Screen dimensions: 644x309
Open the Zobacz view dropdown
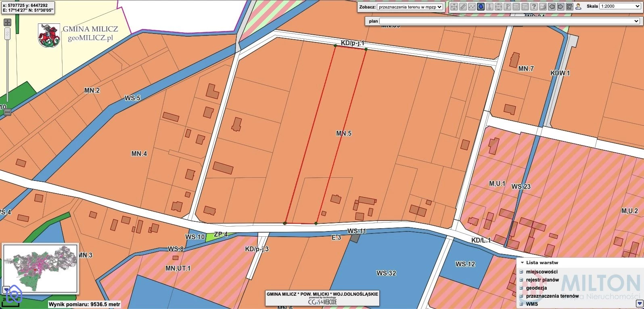pyautogui.click(x=410, y=7)
